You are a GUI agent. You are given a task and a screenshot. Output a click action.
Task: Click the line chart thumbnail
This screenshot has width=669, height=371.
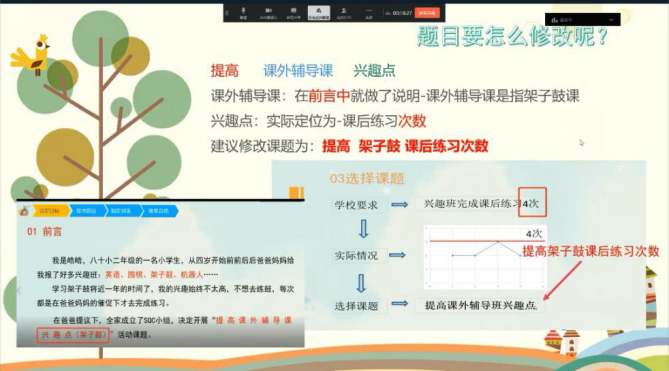coord(485,258)
